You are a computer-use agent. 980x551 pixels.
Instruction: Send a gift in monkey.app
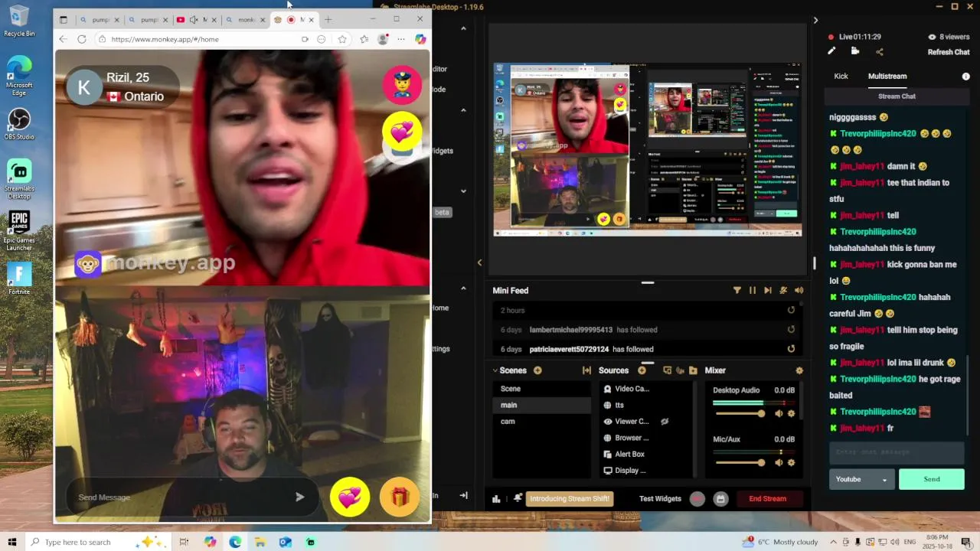400,497
